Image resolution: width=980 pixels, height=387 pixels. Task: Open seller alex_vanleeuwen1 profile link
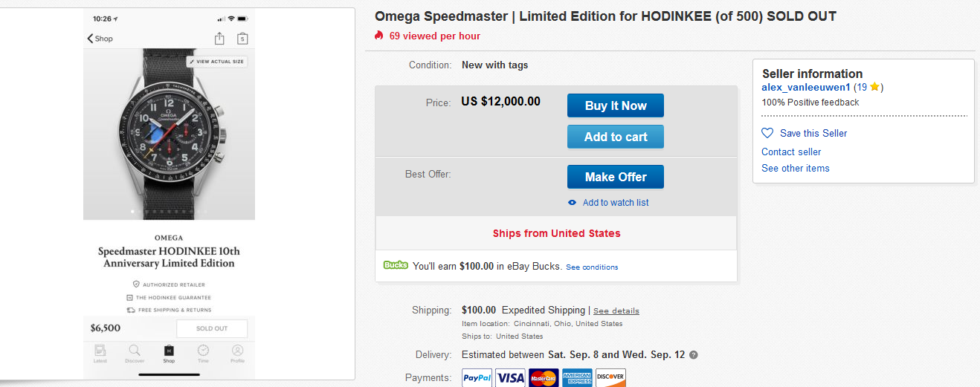[805, 87]
